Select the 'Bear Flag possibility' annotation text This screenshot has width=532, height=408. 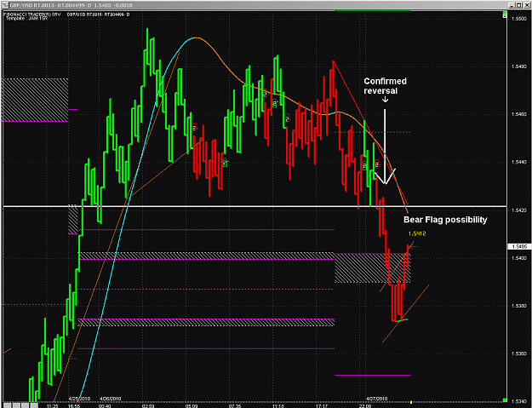pyautogui.click(x=445, y=220)
